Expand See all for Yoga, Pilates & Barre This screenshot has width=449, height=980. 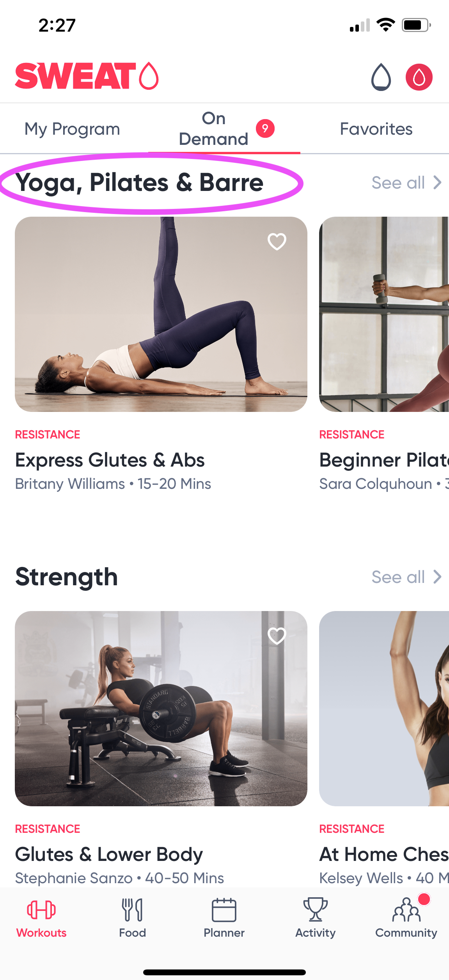point(406,183)
